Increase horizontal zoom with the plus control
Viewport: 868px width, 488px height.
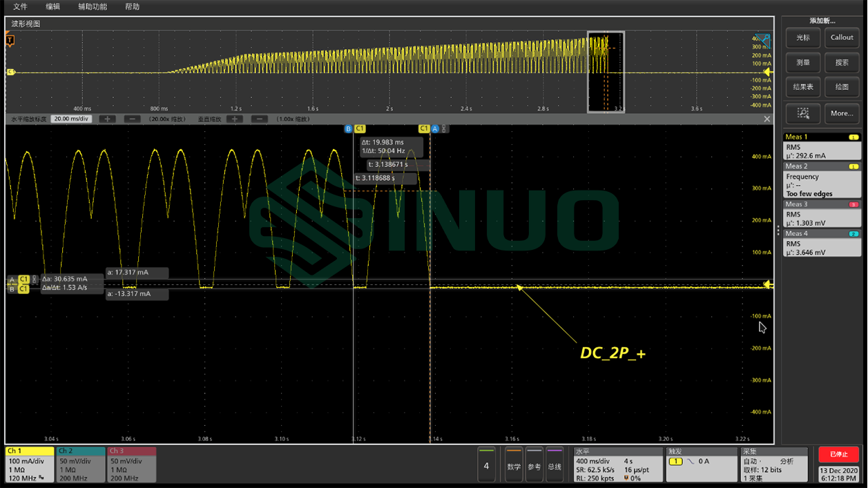108,118
